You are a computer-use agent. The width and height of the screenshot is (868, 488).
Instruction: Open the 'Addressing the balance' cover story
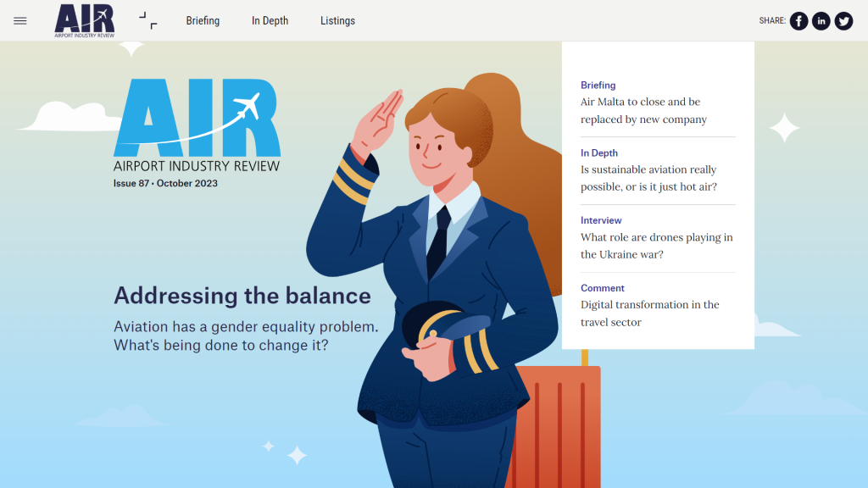pos(242,296)
